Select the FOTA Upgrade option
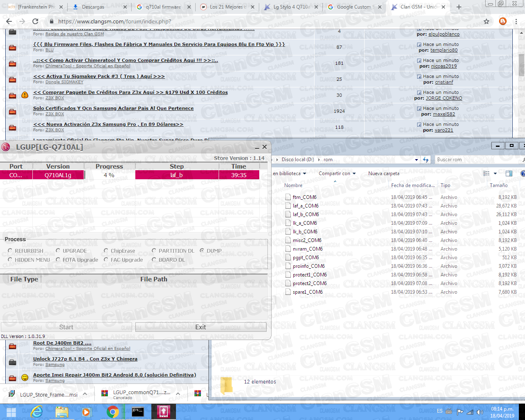The width and height of the screenshot is (525, 420). (x=77, y=260)
